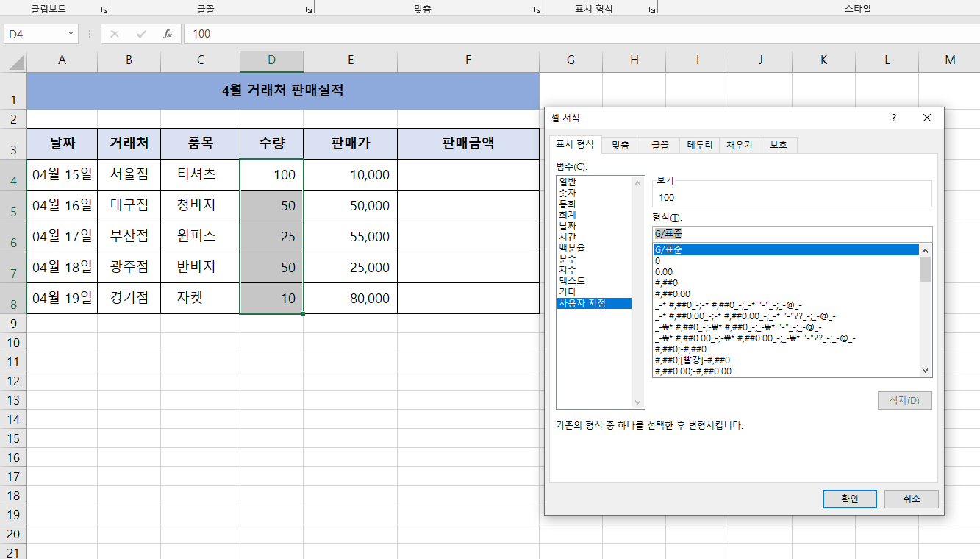Click the insert function fx icon
The image size is (980, 559).
tap(168, 34)
